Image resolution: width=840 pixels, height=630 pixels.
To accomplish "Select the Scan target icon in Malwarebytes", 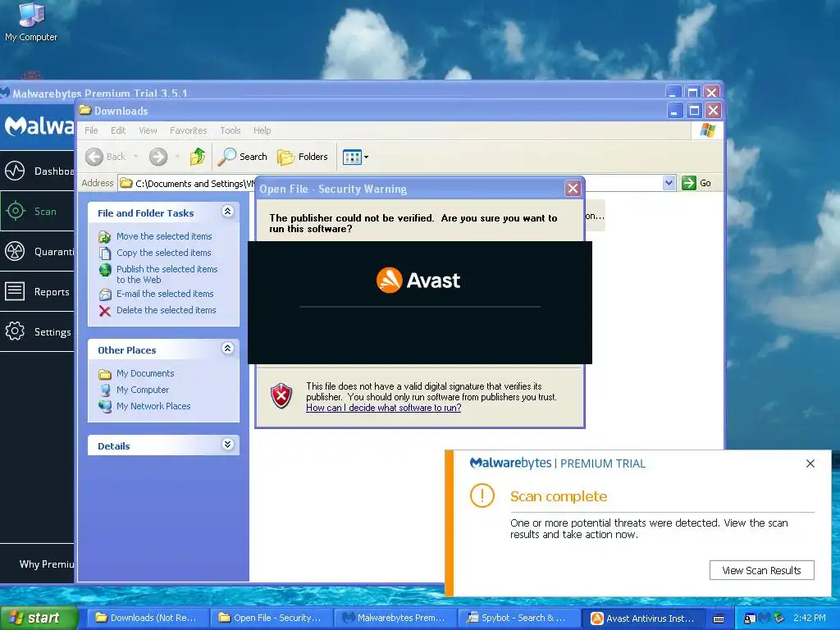I will click(x=15, y=211).
